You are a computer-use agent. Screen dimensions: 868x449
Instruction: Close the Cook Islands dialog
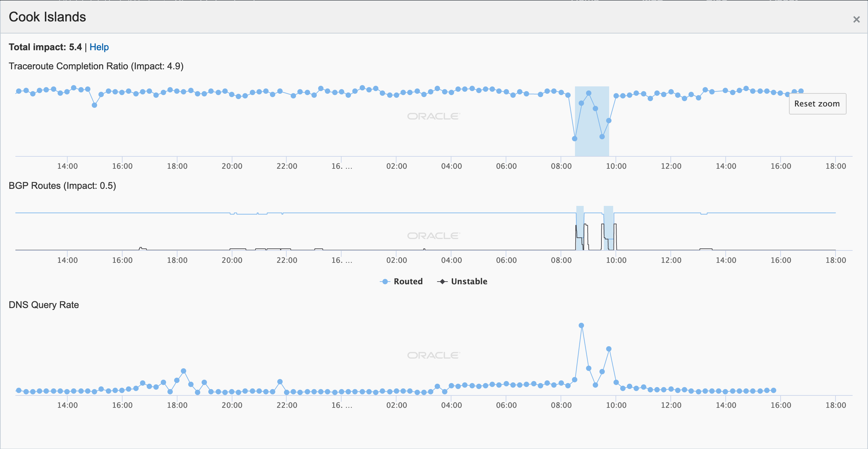click(856, 19)
